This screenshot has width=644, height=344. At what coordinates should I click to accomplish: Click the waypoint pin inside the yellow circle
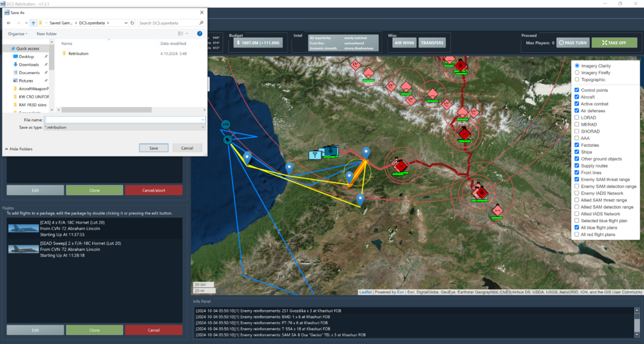[x=349, y=178]
